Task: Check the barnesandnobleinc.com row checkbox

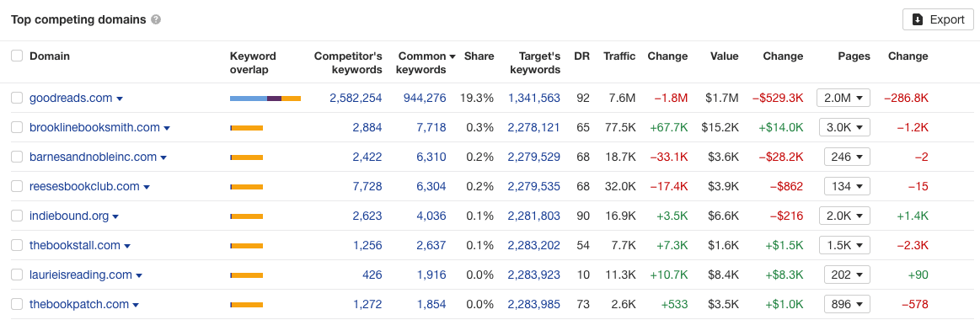Action: pyautogui.click(x=17, y=157)
